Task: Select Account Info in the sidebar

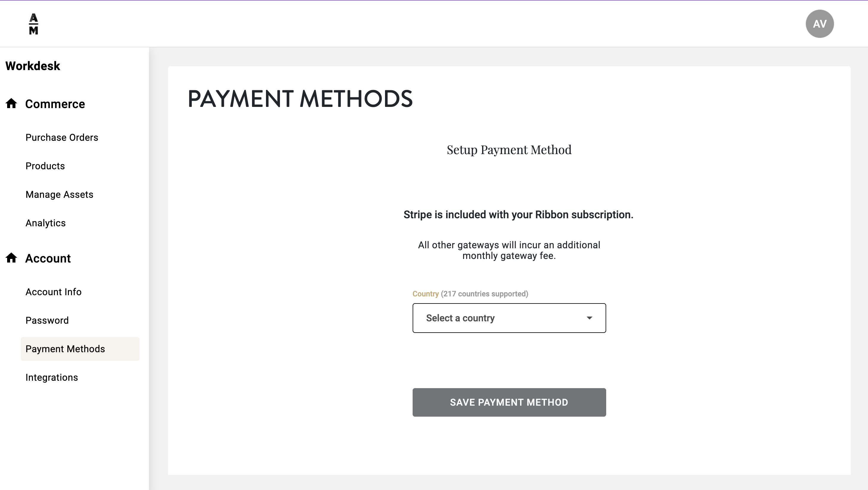Action: click(x=53, y=292)
